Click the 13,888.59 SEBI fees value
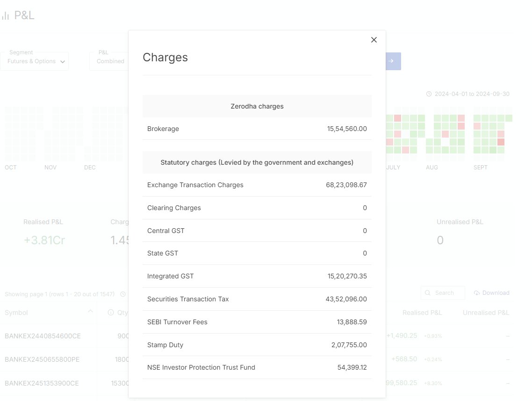Image resolution: width=532 pixels, height=401 pixels. 352,322
